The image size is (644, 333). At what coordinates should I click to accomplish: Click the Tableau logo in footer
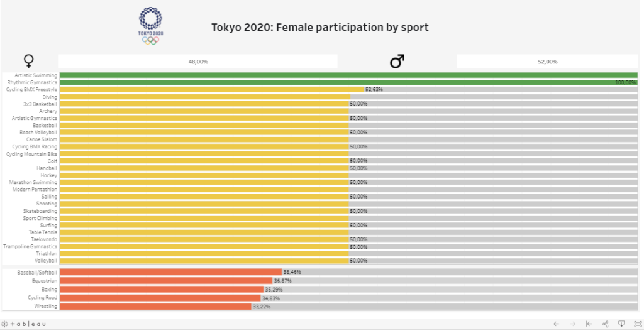[25, 324]
